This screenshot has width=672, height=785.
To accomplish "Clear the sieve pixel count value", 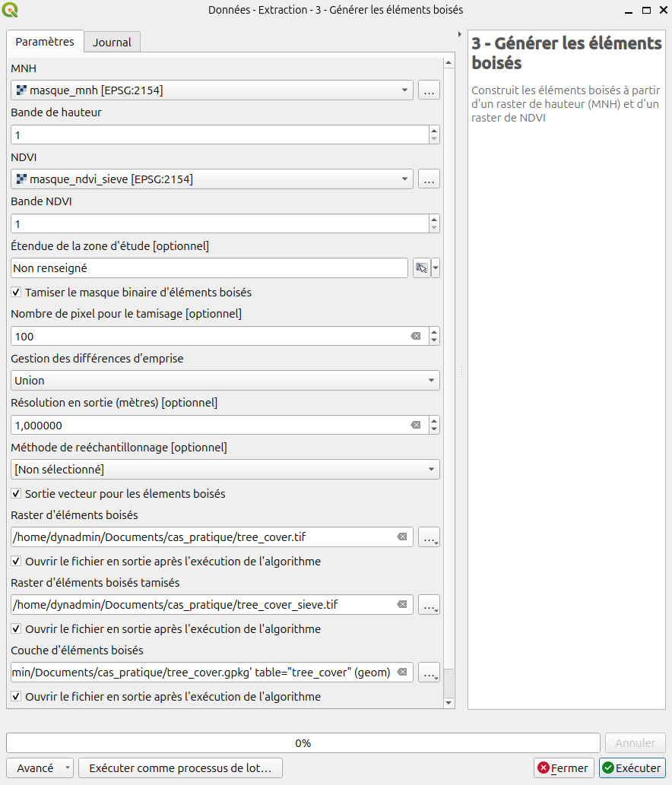I will 416,336.
